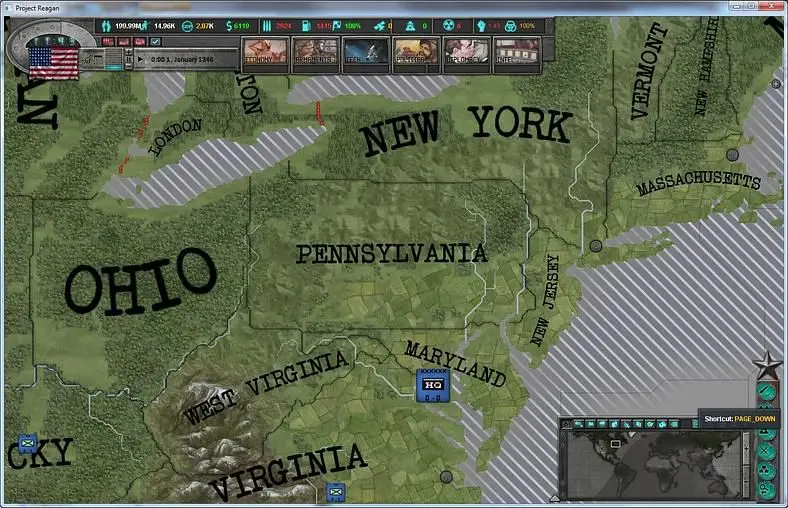788x508 pixels.
Task: Select the first minimap mode icon
Action: (579, 424)
